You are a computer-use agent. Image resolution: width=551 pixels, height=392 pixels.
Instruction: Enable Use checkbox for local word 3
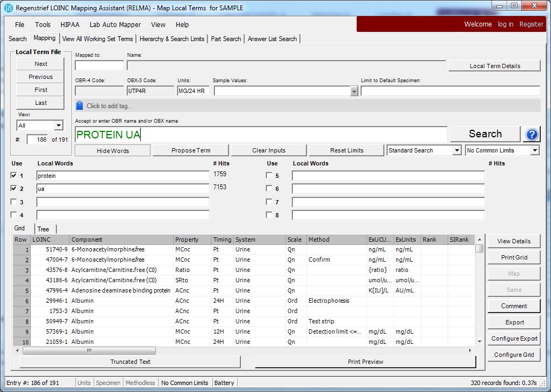tap(14, 202)
